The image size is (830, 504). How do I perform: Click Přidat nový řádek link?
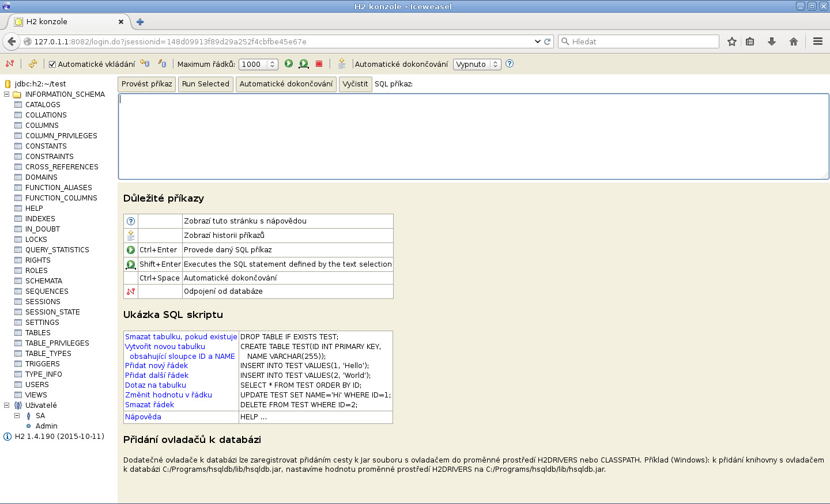pyautogui.click(x=156, y=366)
